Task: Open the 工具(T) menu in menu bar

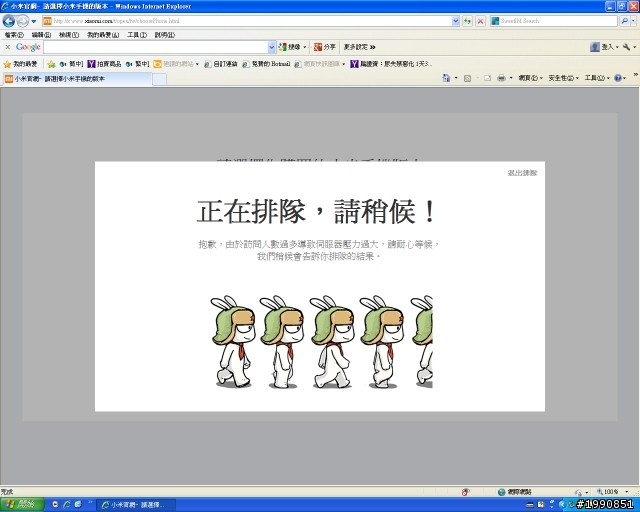Action: (x=137, y=35)
